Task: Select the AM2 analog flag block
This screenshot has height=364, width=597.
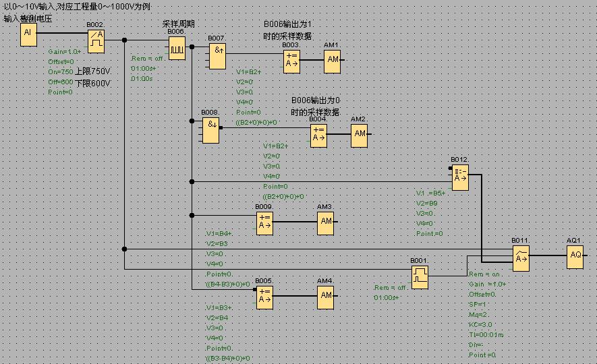Action: [360, 135]
